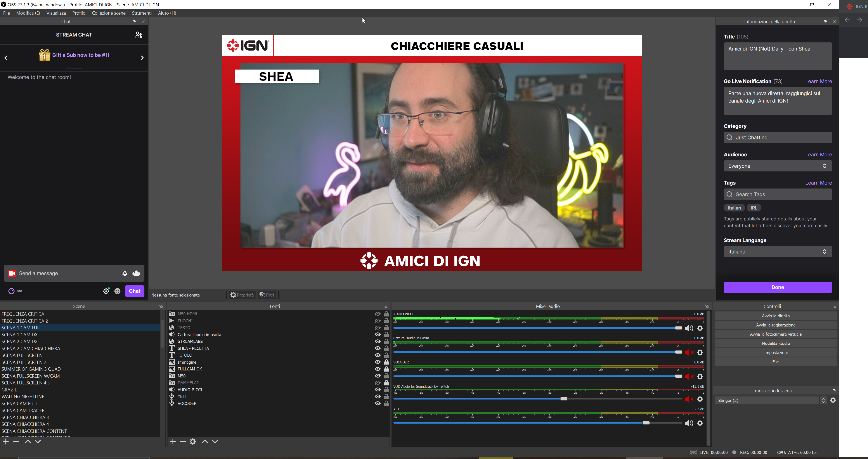
Task: Adjust the AUDIO PICCI volume slider handle
Action: (679, 328)
